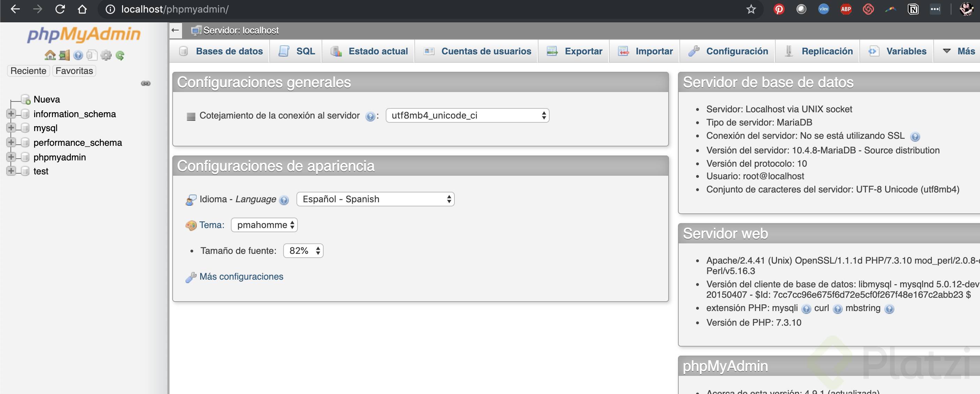Switch to the SQL tab
This screenshot has width=980, height=394.
[296, 51]
